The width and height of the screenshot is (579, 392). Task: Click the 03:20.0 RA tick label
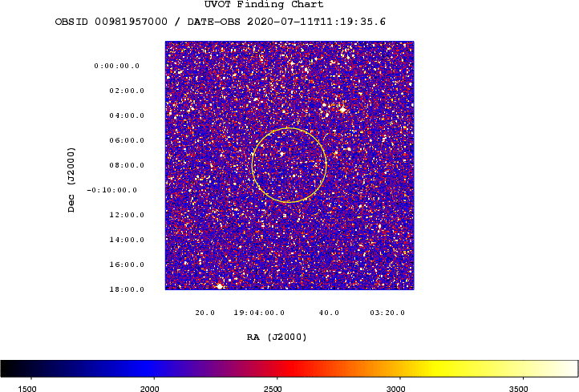click(x=387, y=313)
